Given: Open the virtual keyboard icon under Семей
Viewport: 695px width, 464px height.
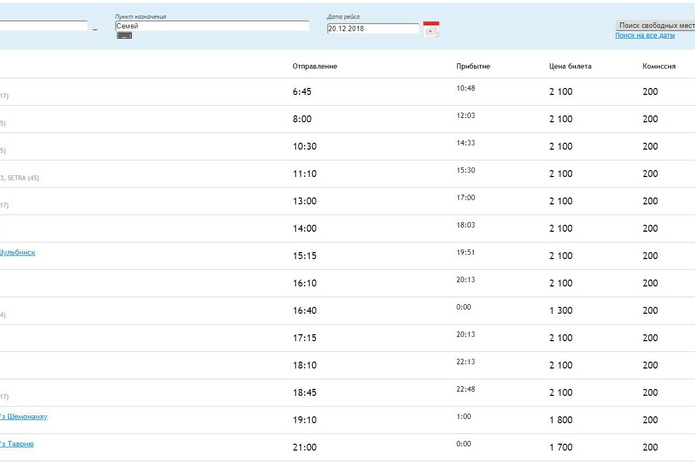Looking at the screenshot, I should 124,36.
